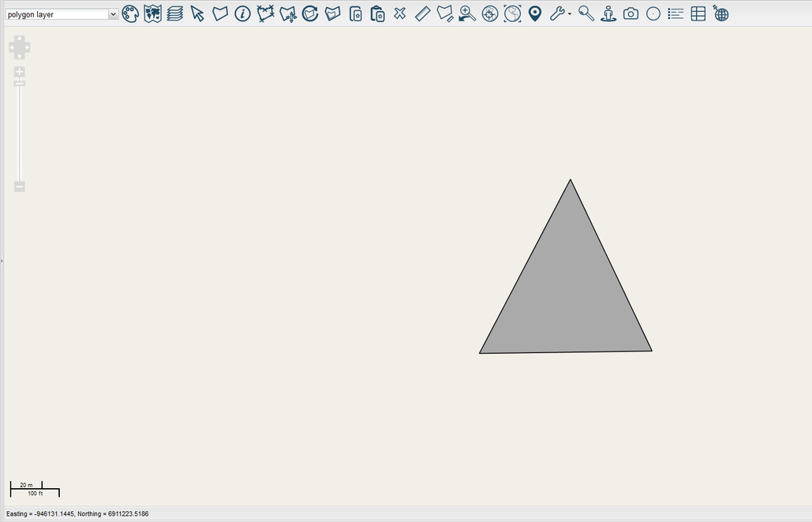
Task: Click the street view person icon
Action: pyautogui.click(x=608, y=13)
